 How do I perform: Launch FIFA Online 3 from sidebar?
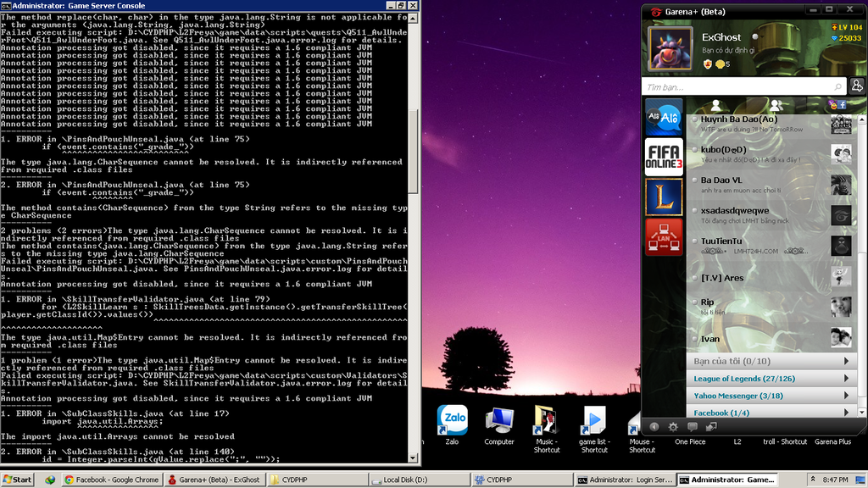tap(664, 157)
